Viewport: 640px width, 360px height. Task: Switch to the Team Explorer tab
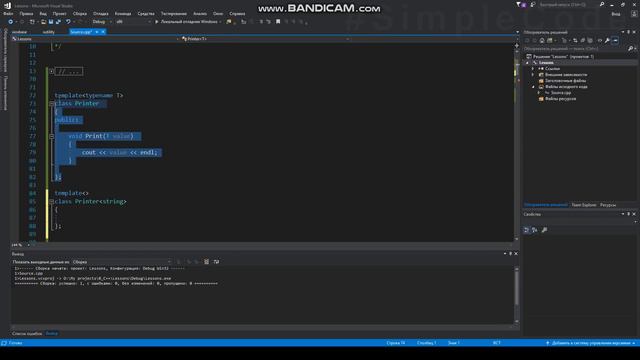point(584,205)
